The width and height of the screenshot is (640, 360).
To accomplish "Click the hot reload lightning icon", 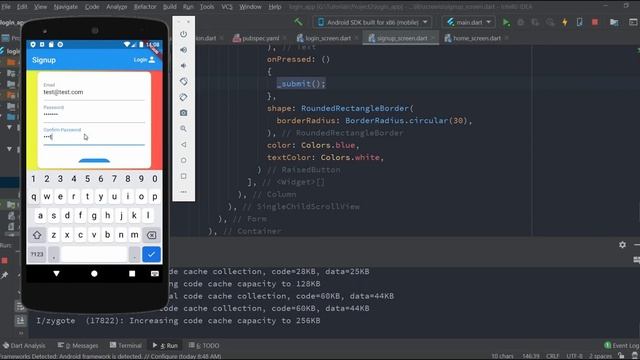I will coord(565,22).
